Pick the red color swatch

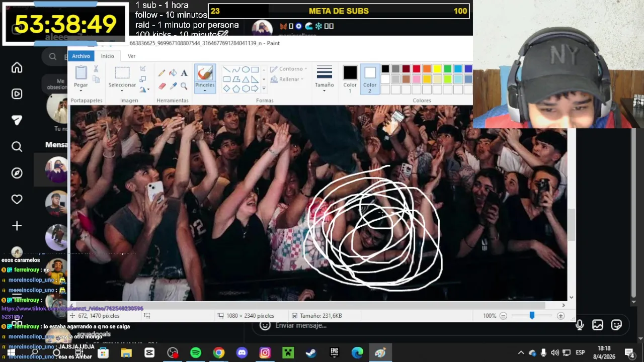(x=417, y=69)
